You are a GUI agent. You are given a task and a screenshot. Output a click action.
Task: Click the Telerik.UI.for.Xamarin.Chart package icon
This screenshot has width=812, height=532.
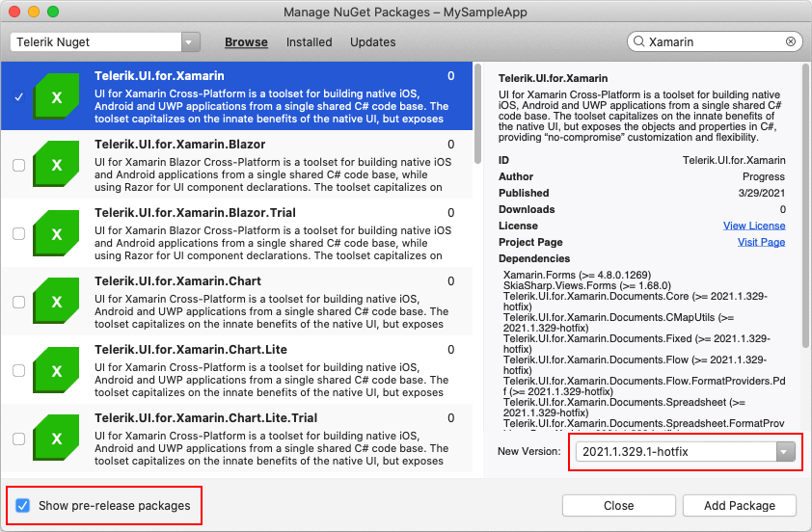click(57, 302)
